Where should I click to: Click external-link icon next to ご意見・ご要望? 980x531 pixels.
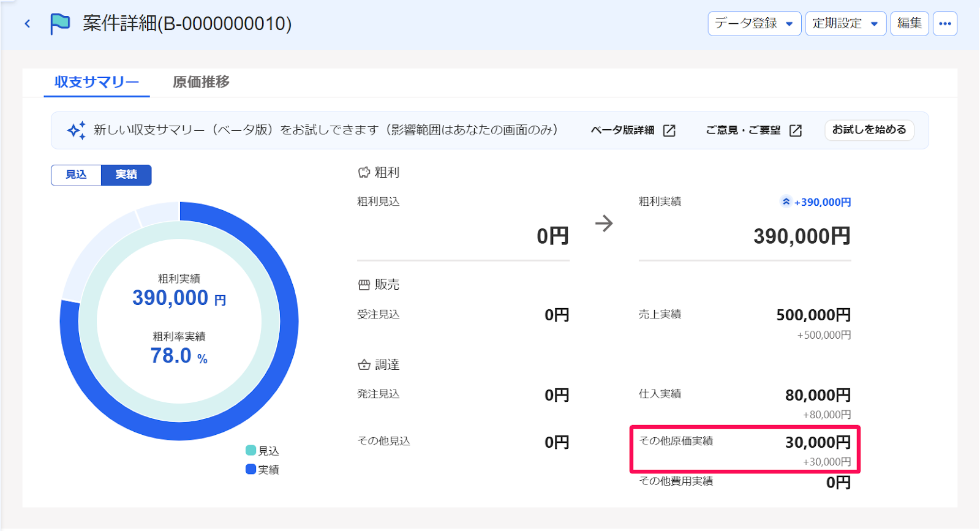click(796, 130)
